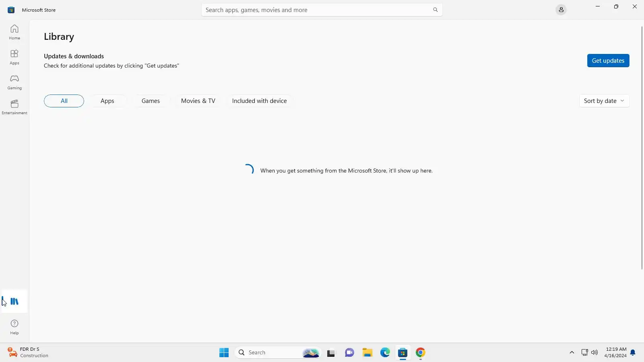The image size is (644, 362).
Task: Click the 'it'll show up here' message
Action: click(x=346, y=171)
